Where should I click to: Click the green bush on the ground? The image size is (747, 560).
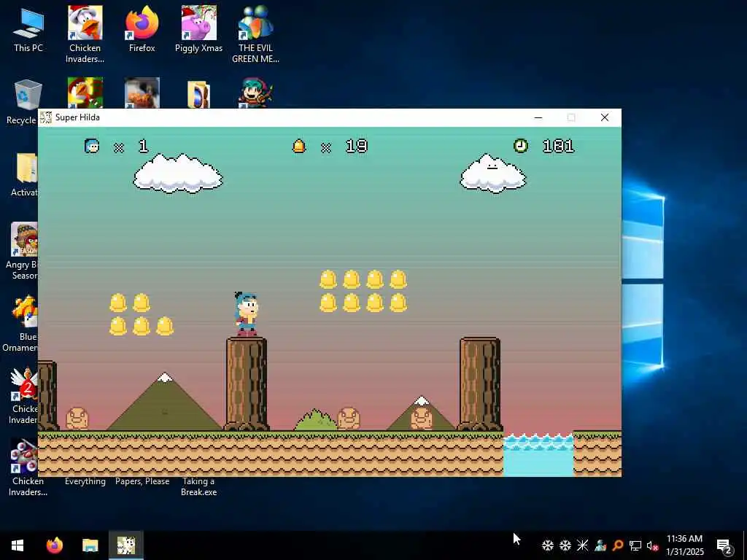[x=315, y=419]
